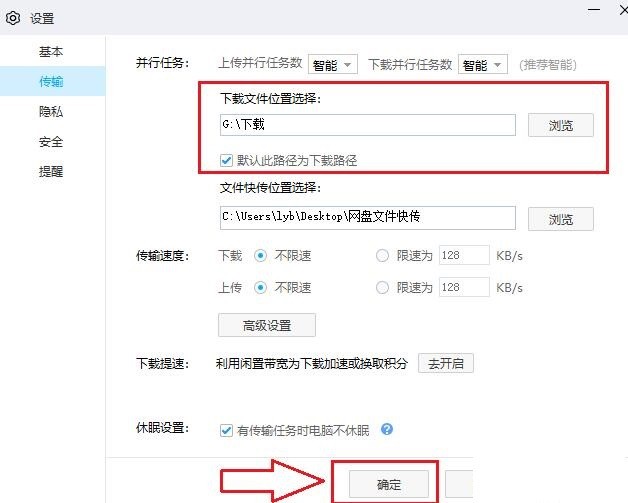This screenshot has width=628, height=503.
Task: Click the settings gear icon in title bar
Action: [13, 18]
